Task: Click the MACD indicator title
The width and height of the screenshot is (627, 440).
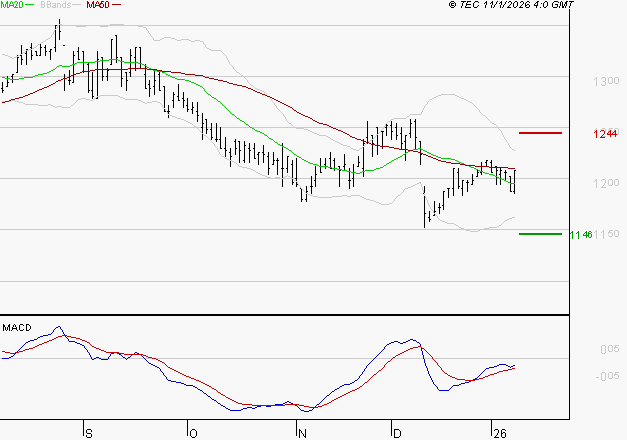Action: [17, 328]
